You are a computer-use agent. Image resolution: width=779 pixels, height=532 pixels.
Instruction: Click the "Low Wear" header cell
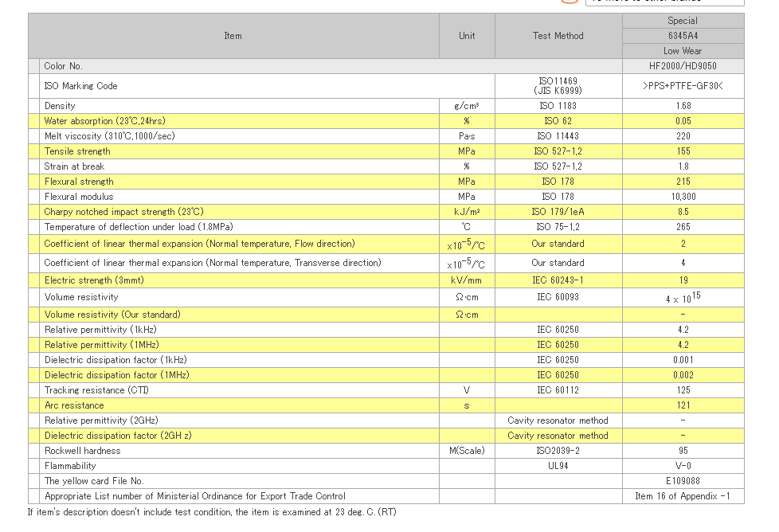click(x=683, y=51)
